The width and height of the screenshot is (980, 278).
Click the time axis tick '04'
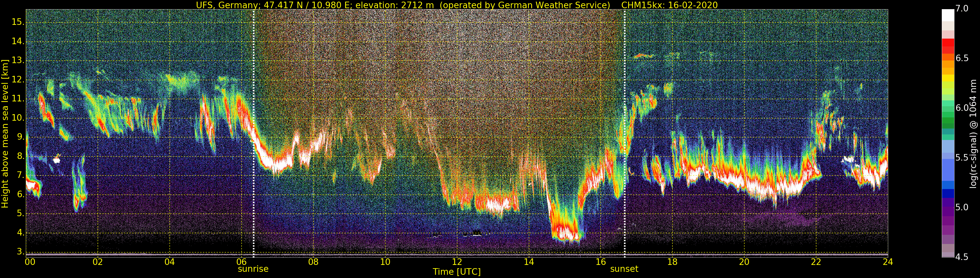point(170,262)
